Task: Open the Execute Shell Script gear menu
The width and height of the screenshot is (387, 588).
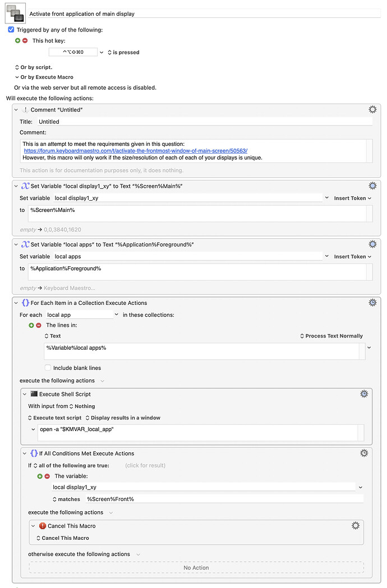Action: (364, 394)
